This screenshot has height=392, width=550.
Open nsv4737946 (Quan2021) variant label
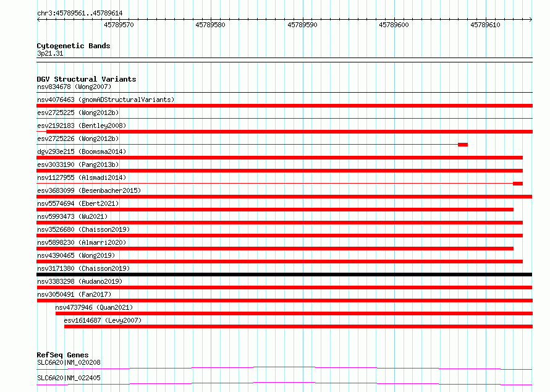coord(94,307)
